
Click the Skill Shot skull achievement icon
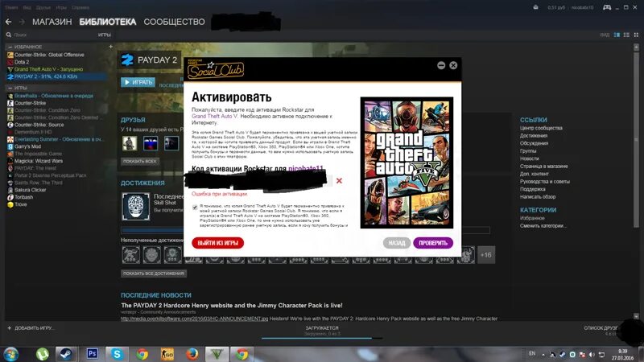coord(136,207)
